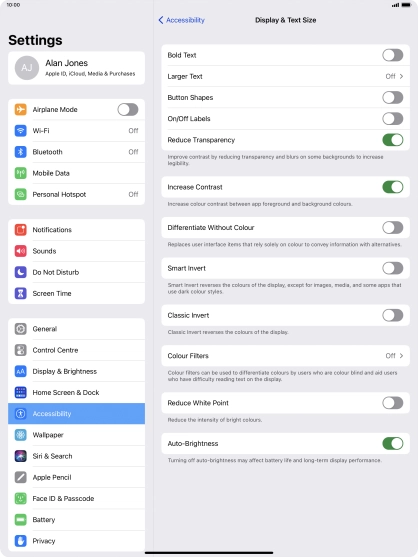The width and height of the screenshot is (418, 557).
Task: Select the Do Not Disturb moon icon
Action: (x=21, y=272)
